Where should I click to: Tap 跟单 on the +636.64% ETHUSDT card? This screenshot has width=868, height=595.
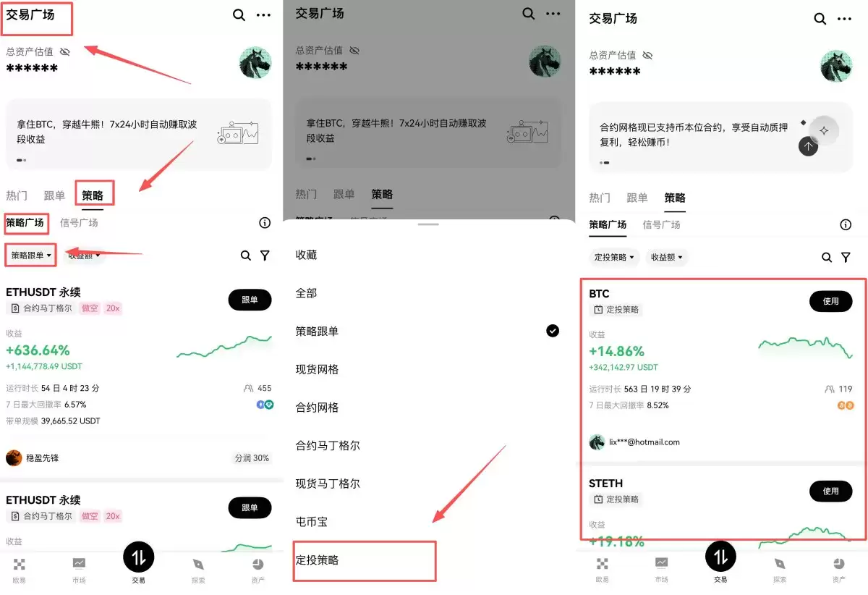click(250, 300)
